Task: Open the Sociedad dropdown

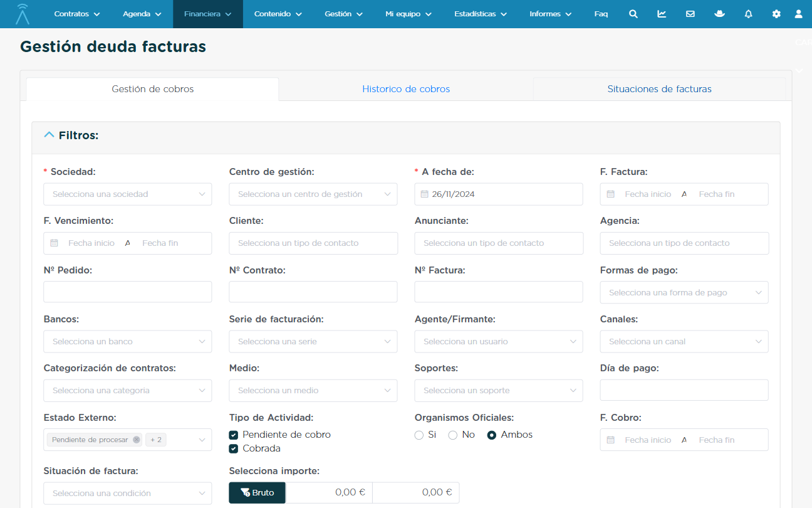Action: [128, 194]
